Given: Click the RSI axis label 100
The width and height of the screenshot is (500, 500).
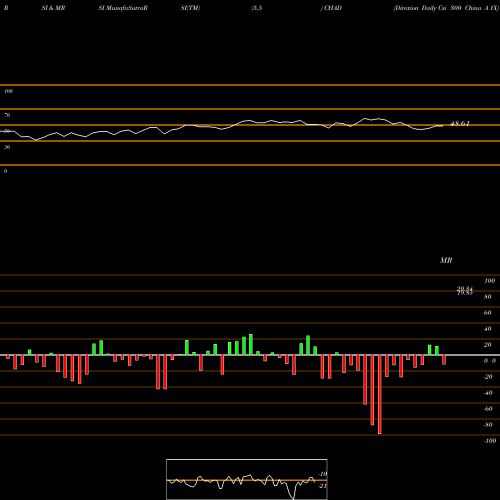Looking at the screenshot, I should point(8,91).
